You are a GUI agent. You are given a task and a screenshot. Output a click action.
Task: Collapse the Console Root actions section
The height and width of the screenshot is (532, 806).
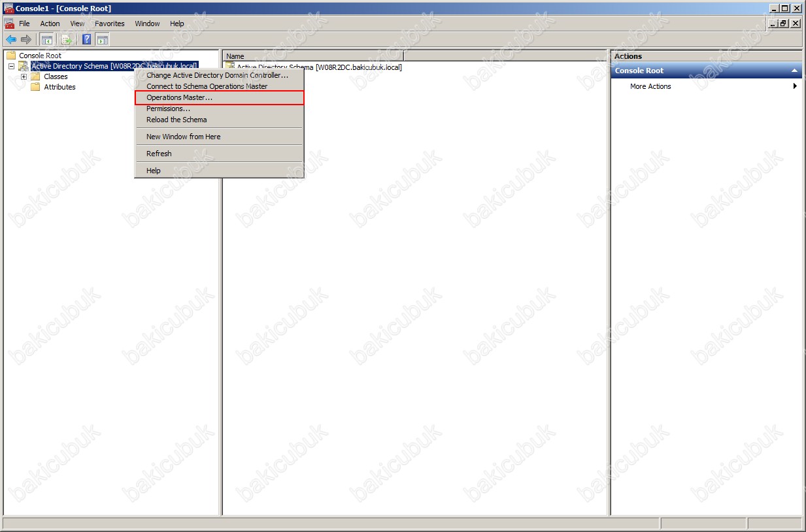(795, 71)
